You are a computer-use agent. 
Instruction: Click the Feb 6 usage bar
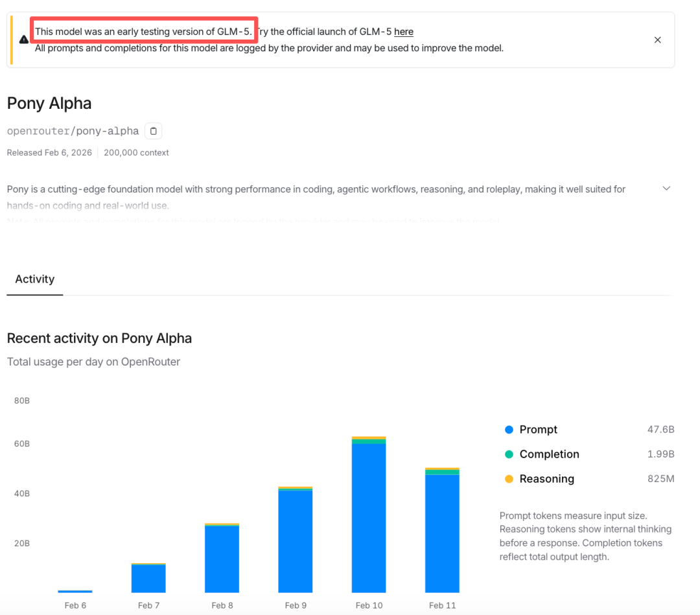(75, 591)
